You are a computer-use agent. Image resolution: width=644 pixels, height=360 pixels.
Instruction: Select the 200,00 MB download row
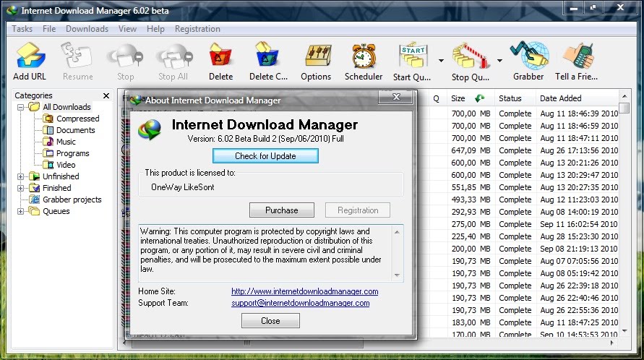(x=523, y=249)
